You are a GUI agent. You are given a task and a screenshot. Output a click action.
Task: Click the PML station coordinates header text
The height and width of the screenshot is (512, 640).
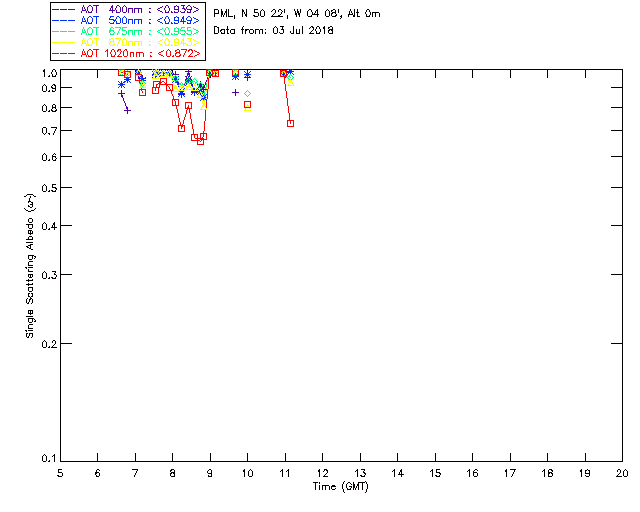coord(297,14)
